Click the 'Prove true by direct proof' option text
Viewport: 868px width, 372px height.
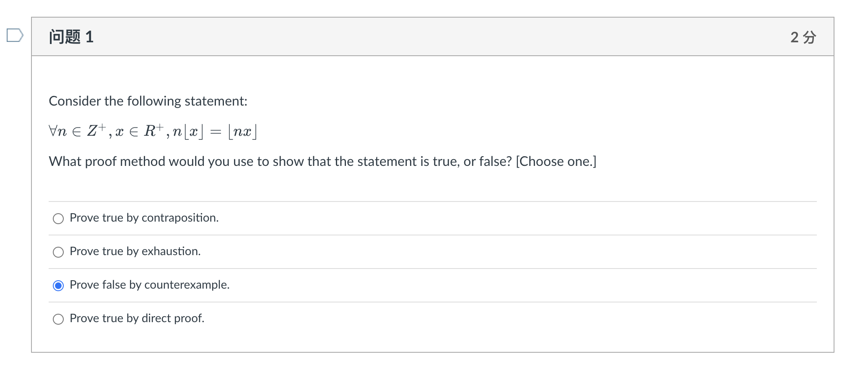137,318
